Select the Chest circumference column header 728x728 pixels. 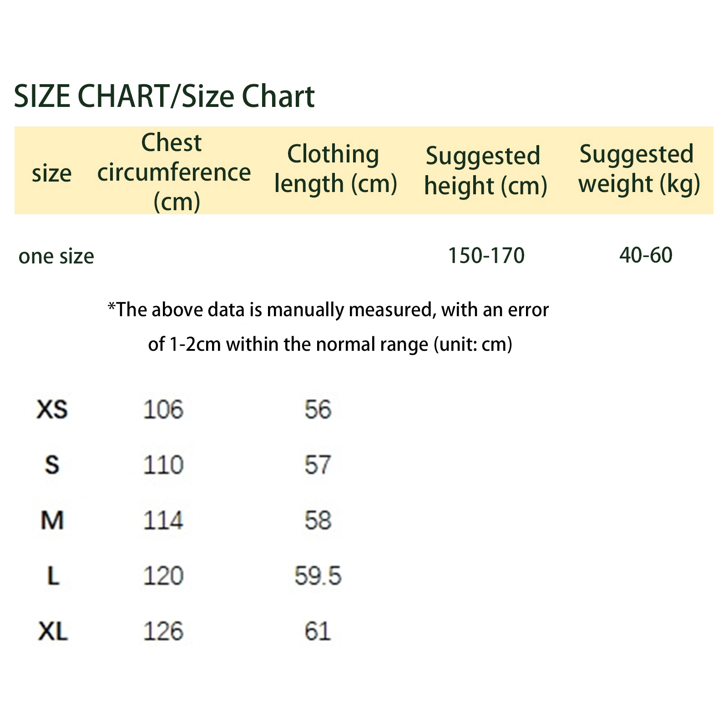[174, 172]
